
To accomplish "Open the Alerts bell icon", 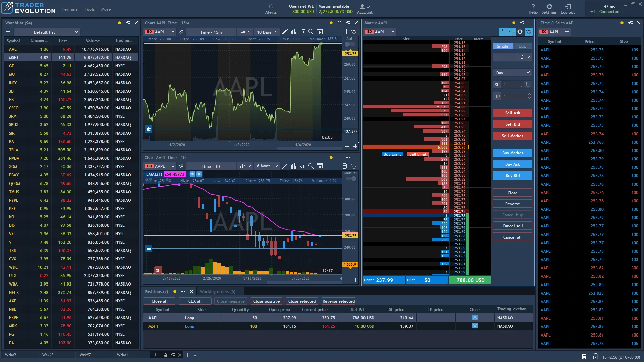I will [271, 6].
